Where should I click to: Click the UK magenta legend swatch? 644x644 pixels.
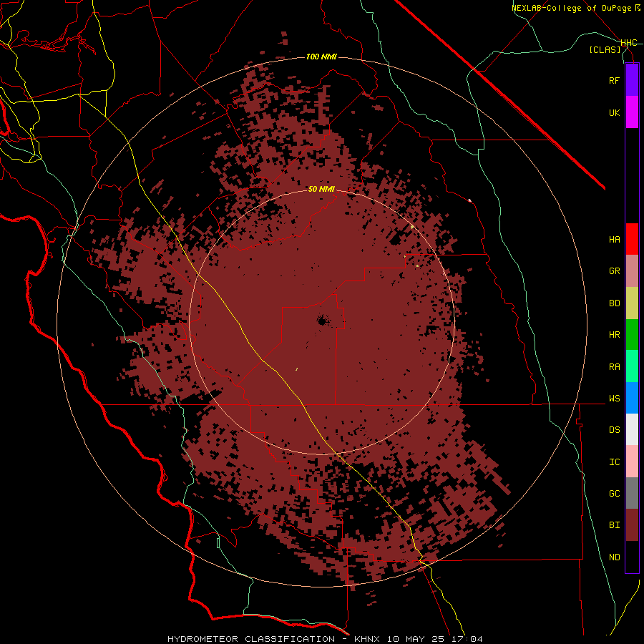coord(632,112)
